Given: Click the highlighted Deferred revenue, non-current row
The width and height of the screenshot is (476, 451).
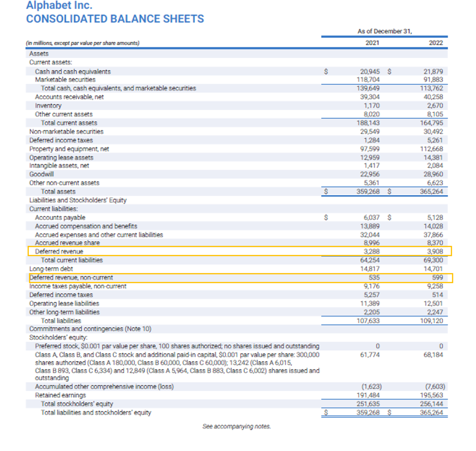Looking at the screenshot, I should pyautogui.click(x=71, y=277).
